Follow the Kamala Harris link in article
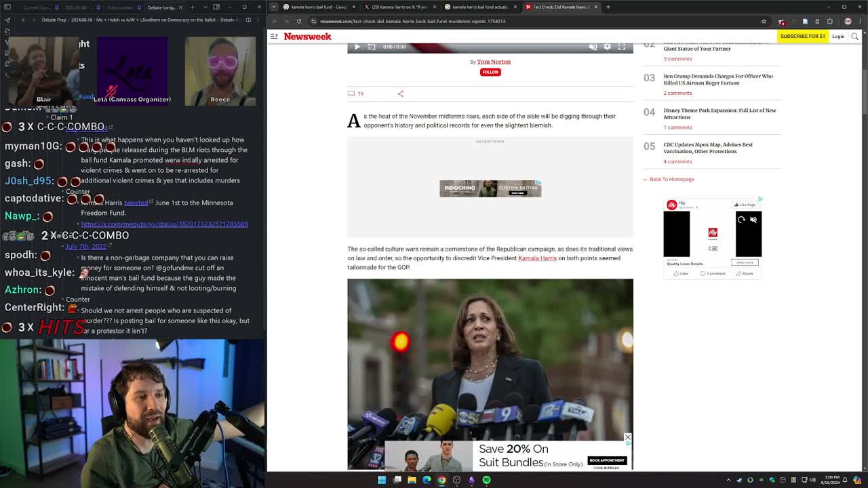Image resolution: width=868 pixels, height=488 pixels. [x=537, y=258]
